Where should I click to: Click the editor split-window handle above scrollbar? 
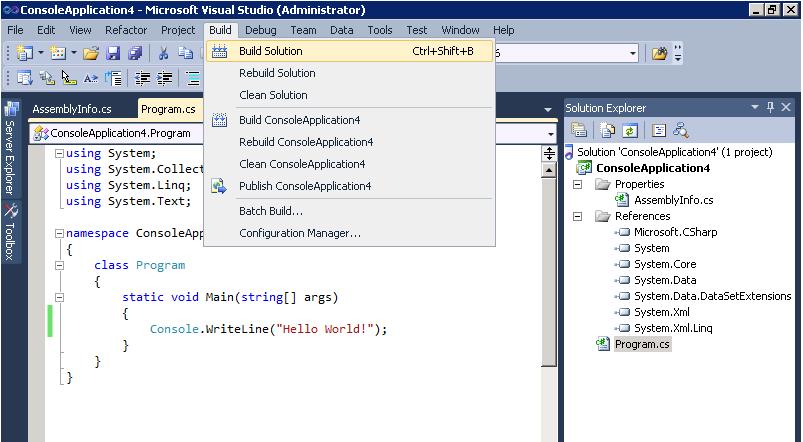(549, 153)
